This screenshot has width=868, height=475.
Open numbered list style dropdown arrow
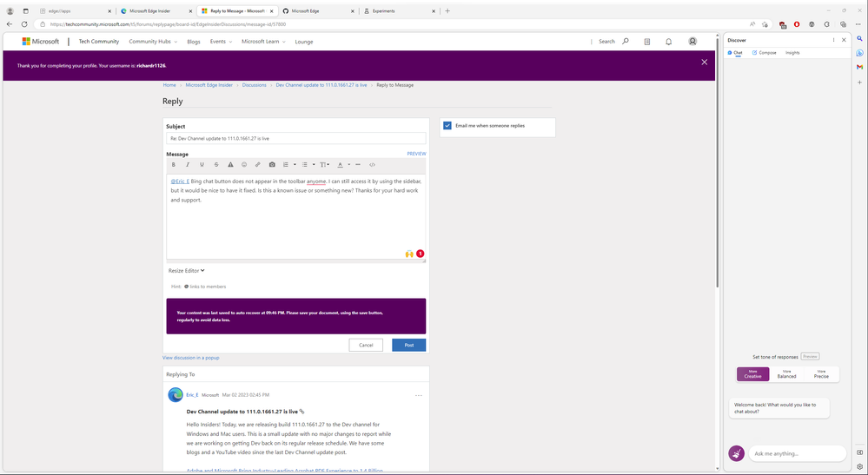295,165
